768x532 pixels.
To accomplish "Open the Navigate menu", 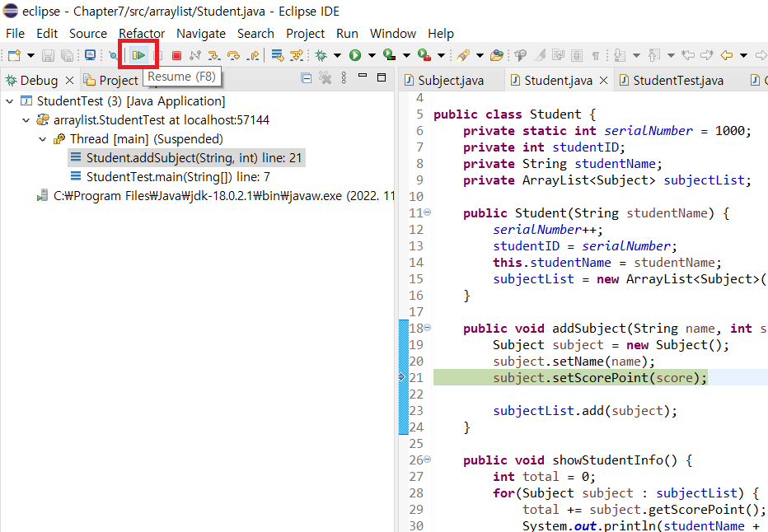I will pos(201,33).
